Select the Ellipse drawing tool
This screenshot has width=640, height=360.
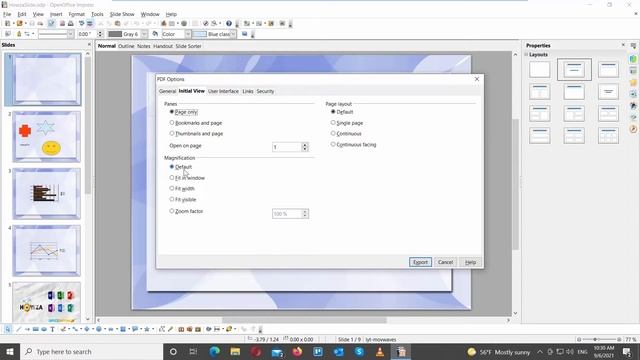click(44, 329)
